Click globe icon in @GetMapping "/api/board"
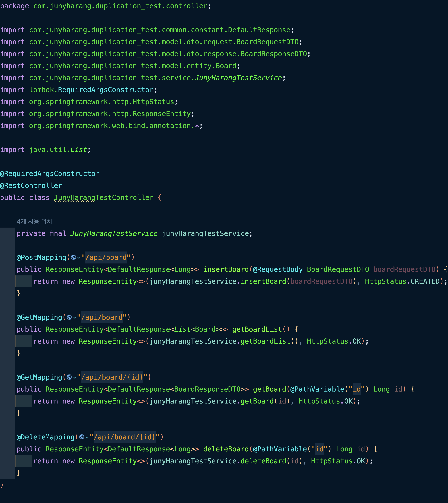448x503 pixels. tap(69, 317)
